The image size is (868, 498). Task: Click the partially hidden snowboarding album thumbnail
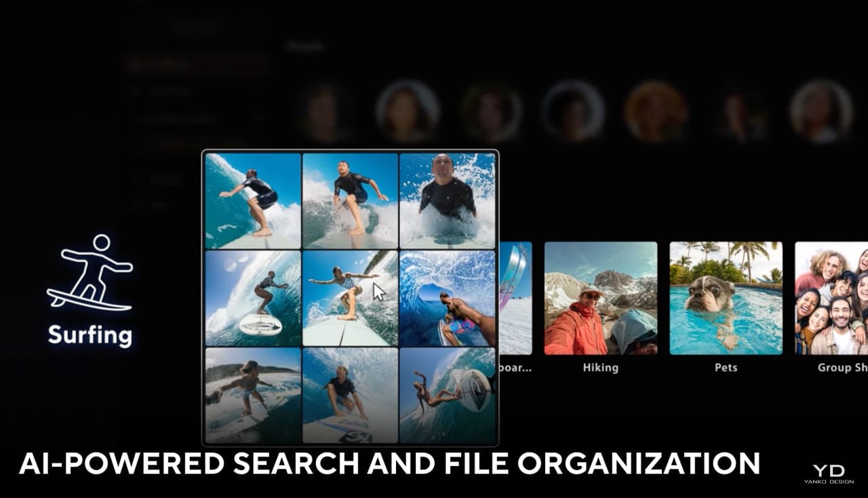tap(515, 298)
